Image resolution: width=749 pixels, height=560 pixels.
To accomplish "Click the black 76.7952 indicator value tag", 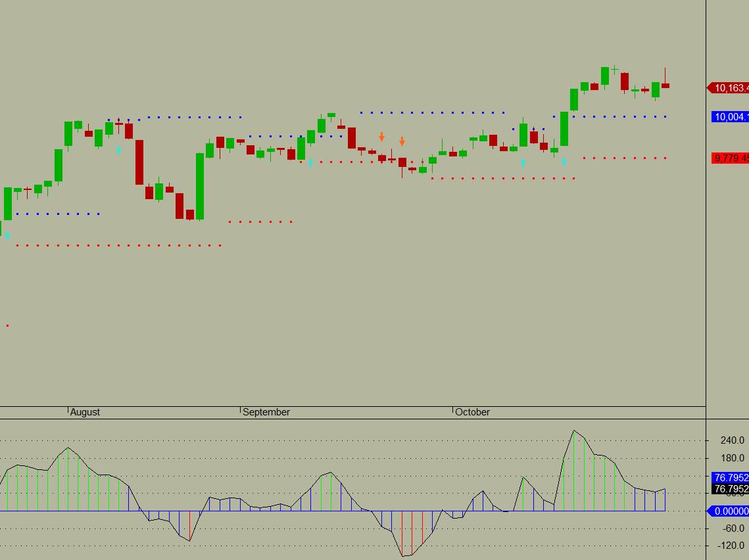I will [x=730, y=489].
